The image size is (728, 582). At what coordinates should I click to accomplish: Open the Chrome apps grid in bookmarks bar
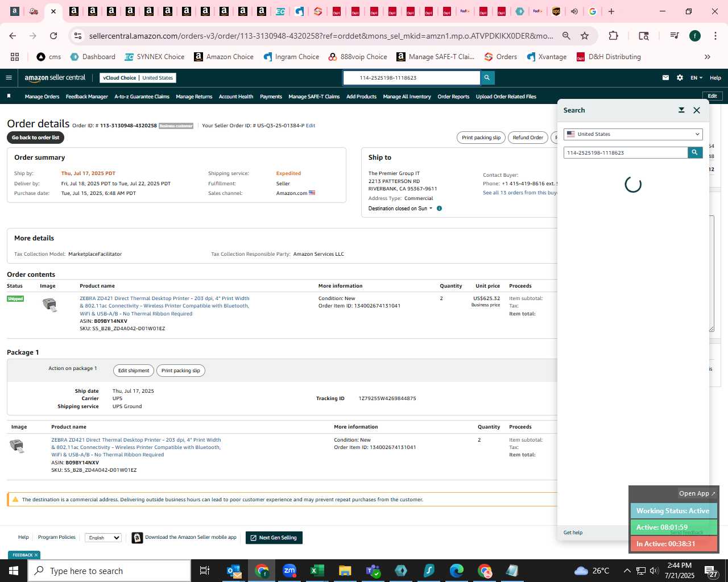(15, 57)
